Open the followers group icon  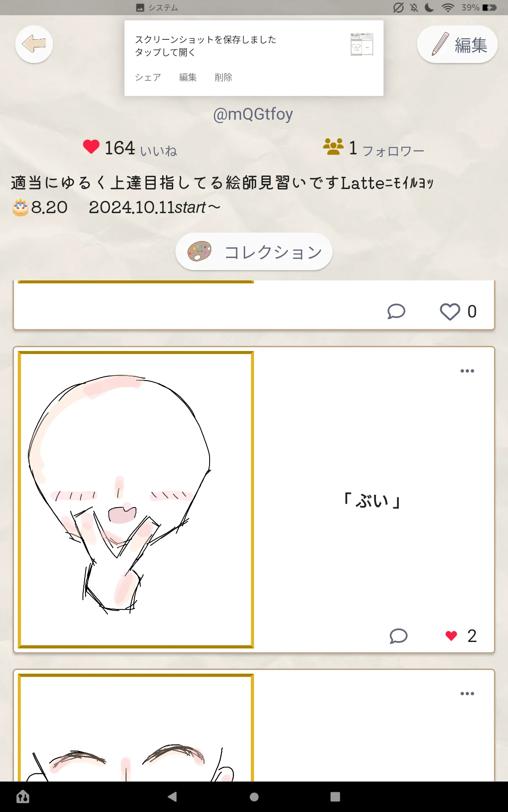[x=333, y=147]
